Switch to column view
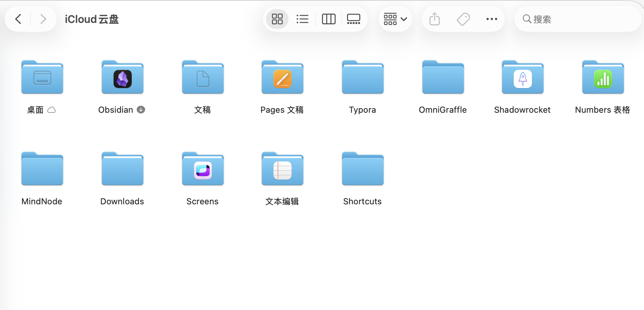Viewport: 644px width, 310px height. pos(329,19)
